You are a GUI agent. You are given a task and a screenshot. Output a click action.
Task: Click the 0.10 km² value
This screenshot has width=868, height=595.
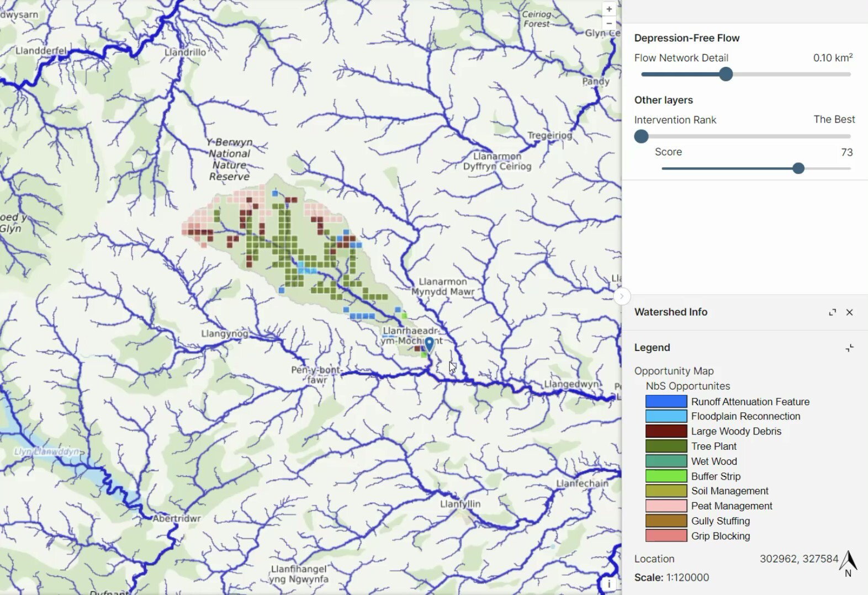(x=833, y=57)
